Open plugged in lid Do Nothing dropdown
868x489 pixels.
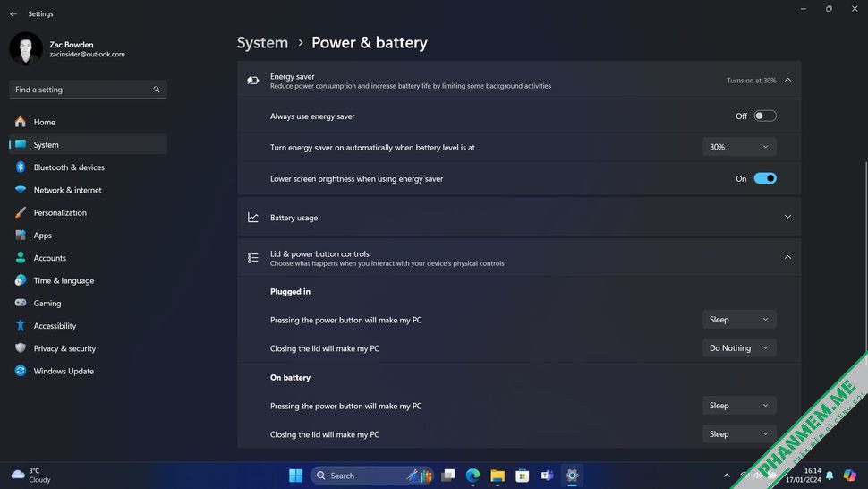[x=739, y=347]
